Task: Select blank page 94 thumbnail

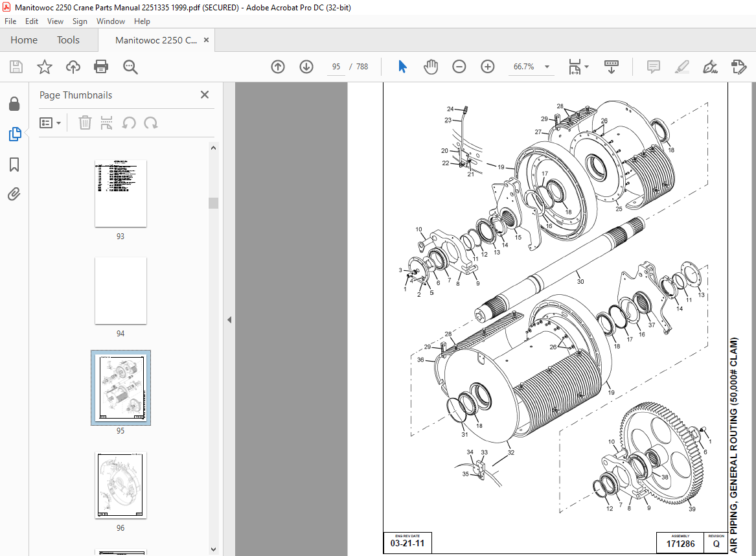Action: tap(120, 290)
